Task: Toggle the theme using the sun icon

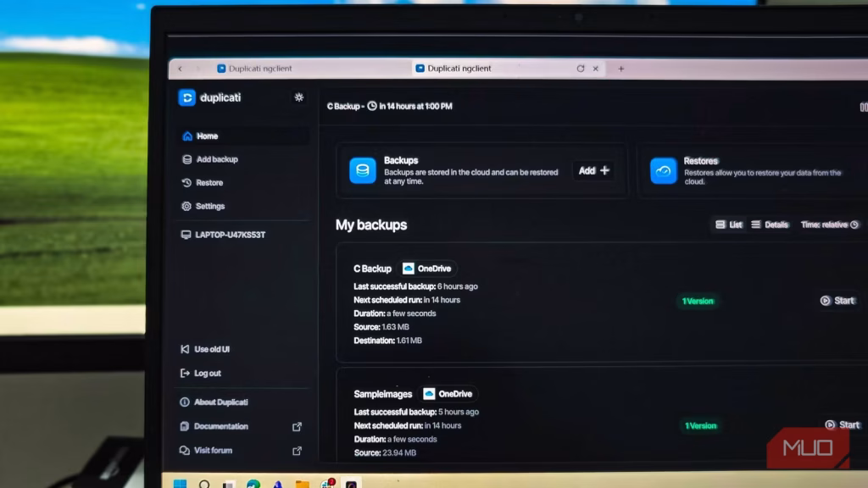Action: (298, 97)
